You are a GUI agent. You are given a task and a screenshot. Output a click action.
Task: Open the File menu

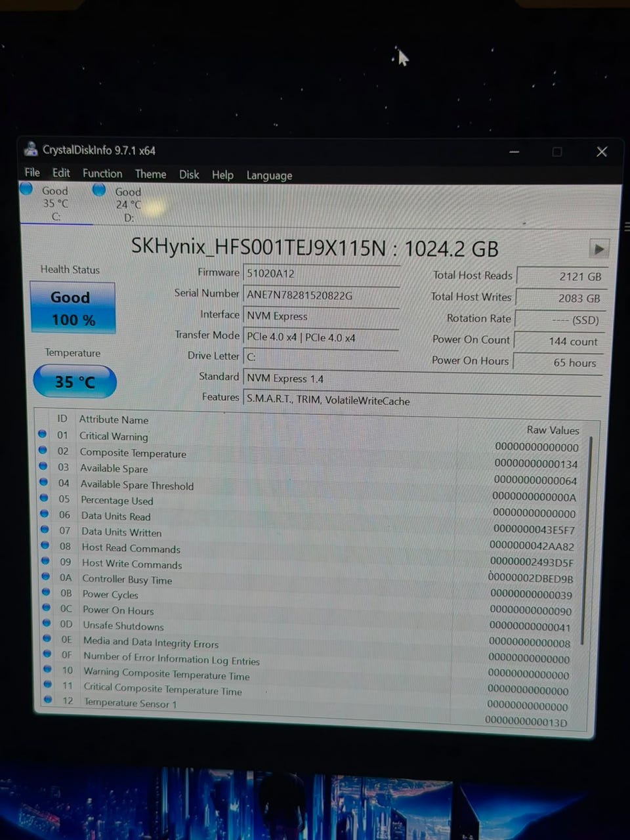(x=32, y=172)
